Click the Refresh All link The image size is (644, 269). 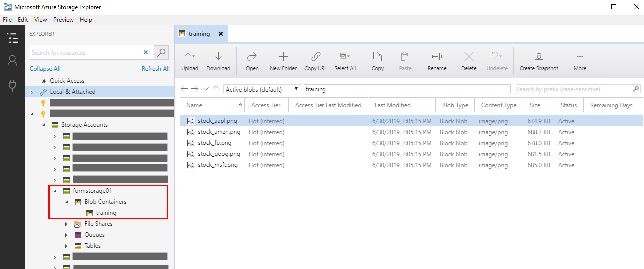click(x=156, y=69)
